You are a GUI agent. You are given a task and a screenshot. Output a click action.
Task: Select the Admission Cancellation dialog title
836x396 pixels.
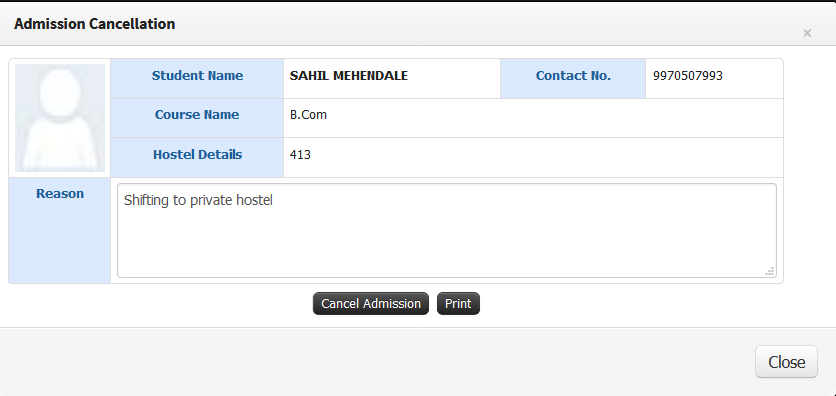[94, 24]
